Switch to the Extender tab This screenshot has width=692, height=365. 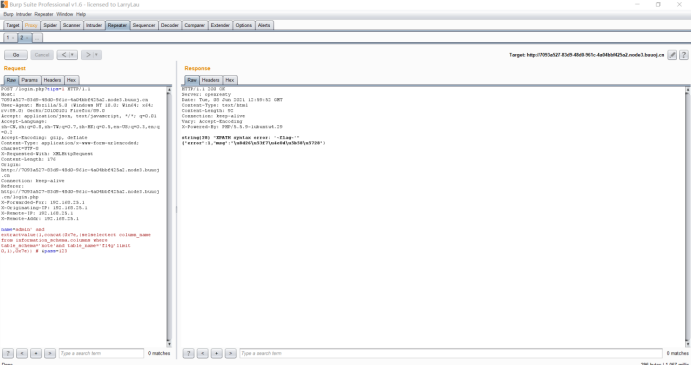pos(220,25)
